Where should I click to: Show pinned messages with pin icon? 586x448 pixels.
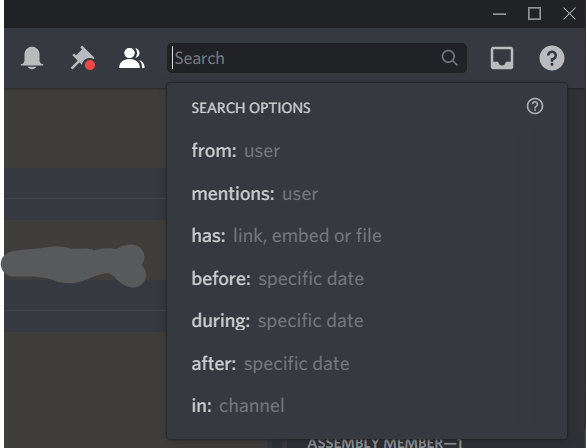[x=83, y=58]
